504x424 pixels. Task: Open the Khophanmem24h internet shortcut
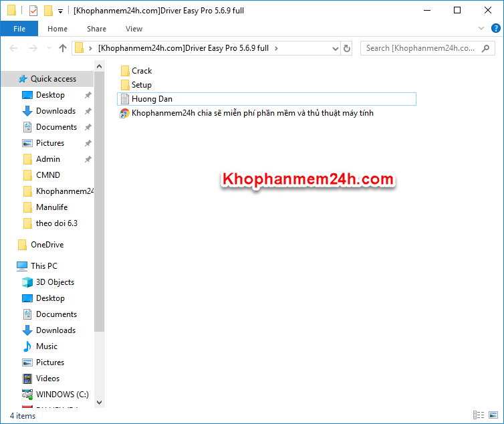252,113
